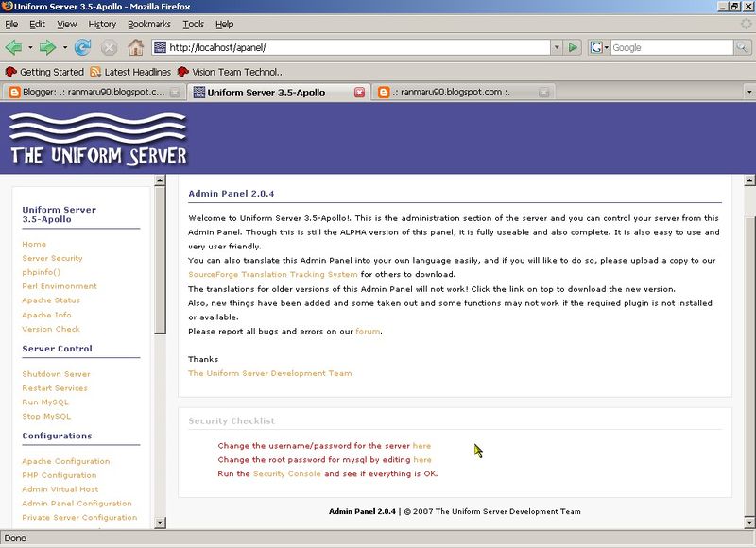This screenshot has height=548, width=756.
Task: Open Apache Info link
Action: tap(46, 315)
